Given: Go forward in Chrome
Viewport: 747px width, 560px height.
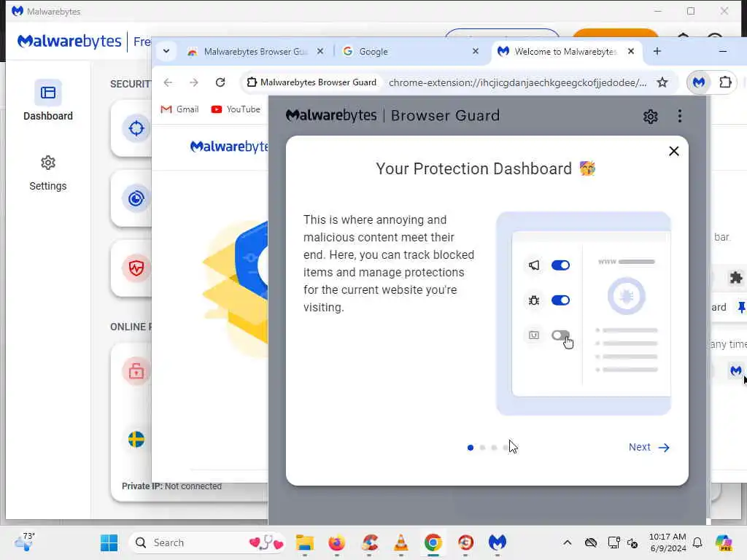Looking at the screenshot, I should click(193, 82).
